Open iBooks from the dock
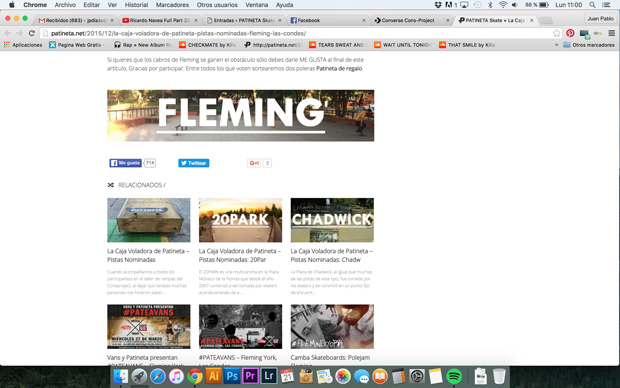 pyautogui.click(x=380, y=376)
